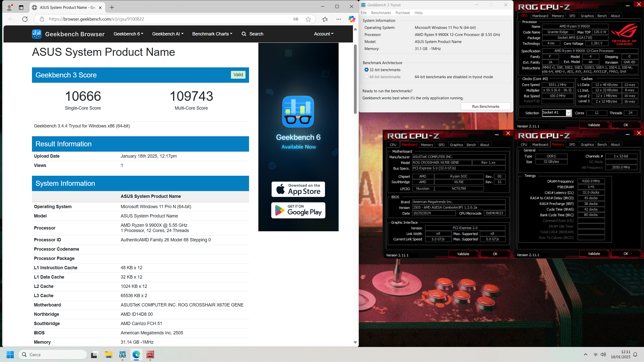644x362 pixels.
Task: Expand the Benchmark Charts dropdown
Action: [212, 34]
